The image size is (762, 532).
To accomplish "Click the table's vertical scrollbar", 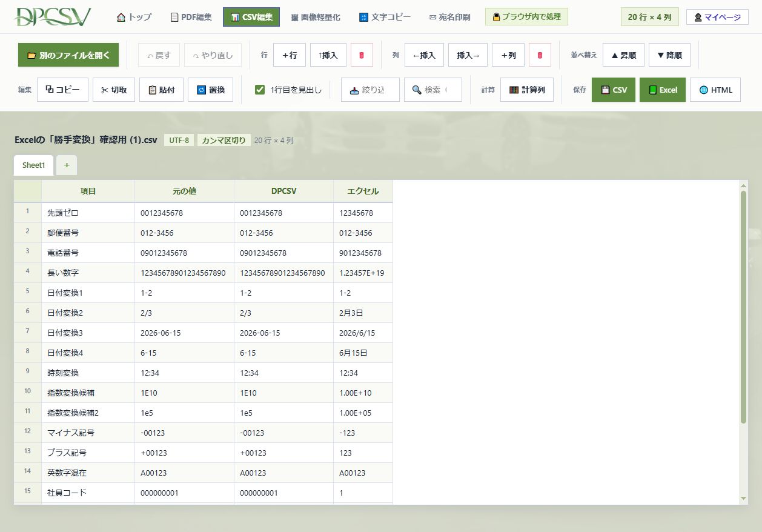I will click(x=743, y=307).
